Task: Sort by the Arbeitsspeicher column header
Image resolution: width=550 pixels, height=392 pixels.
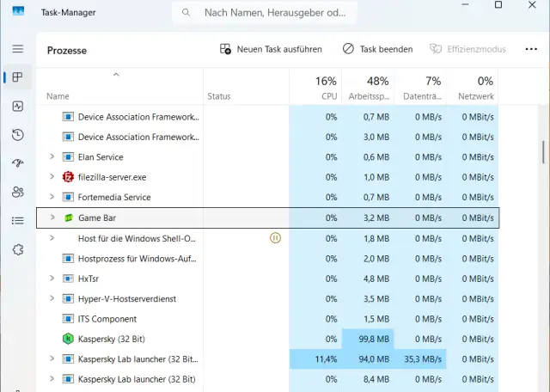Action: [x=367, y=88]
